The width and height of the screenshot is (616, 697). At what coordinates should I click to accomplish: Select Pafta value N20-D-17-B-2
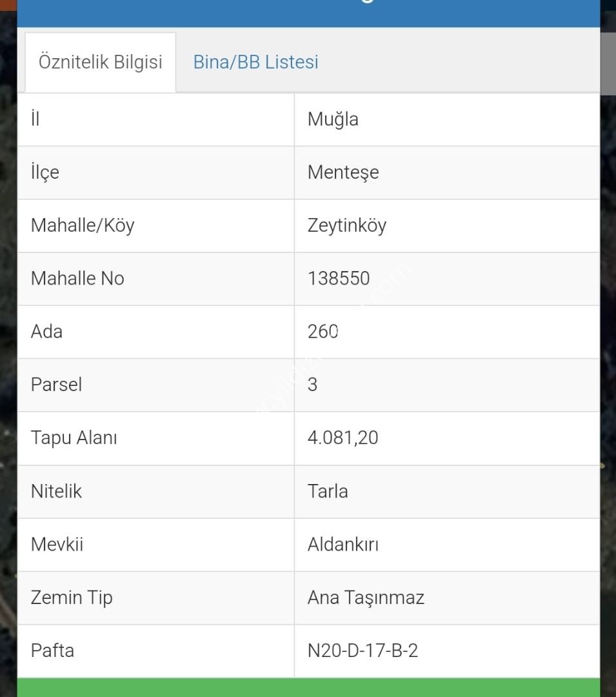click(363, 651)
